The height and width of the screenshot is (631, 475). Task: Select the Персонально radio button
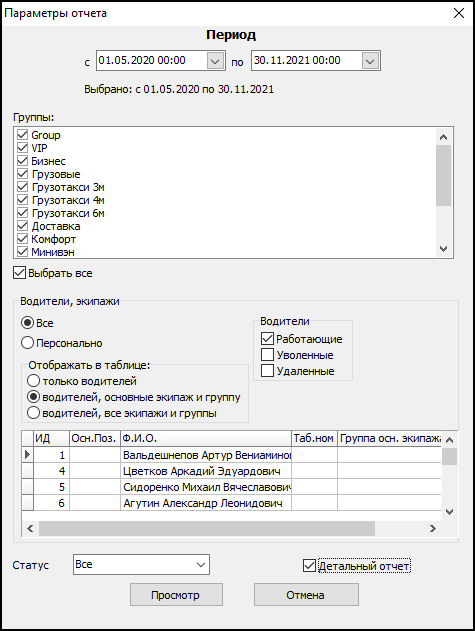click(x=27, y=343)
